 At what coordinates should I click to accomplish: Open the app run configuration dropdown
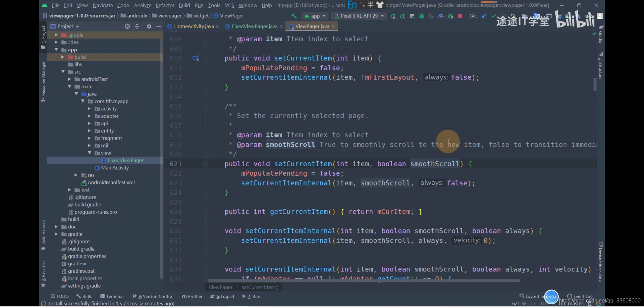[x=315, y=16]
